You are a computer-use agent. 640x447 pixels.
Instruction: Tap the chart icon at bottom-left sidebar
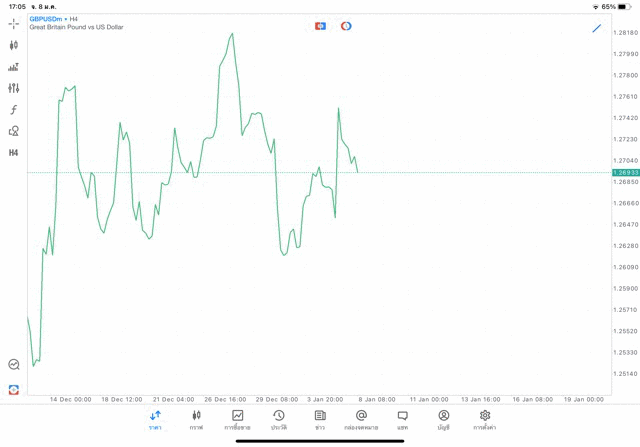click(14, 365)
